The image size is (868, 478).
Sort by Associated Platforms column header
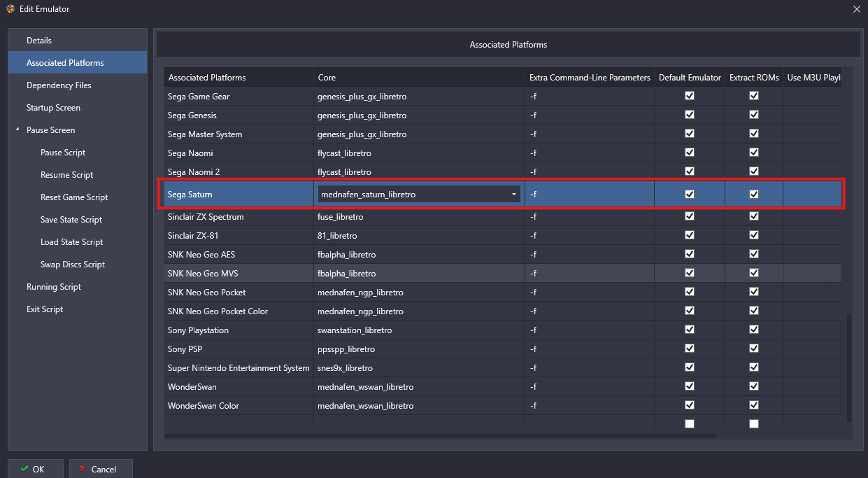pos(239,78)
